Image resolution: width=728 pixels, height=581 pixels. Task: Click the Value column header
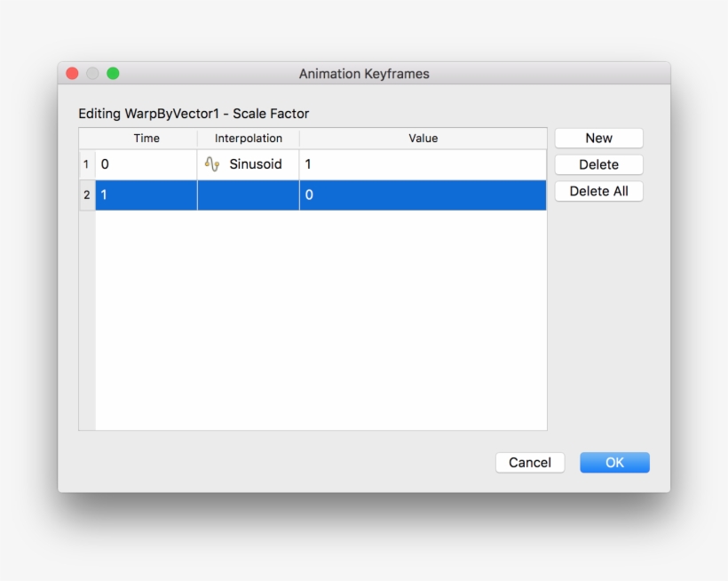point(423,139)
